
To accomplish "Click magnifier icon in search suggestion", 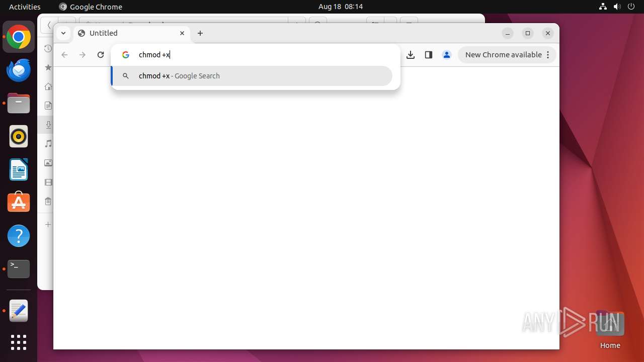I will click(126, 76).
